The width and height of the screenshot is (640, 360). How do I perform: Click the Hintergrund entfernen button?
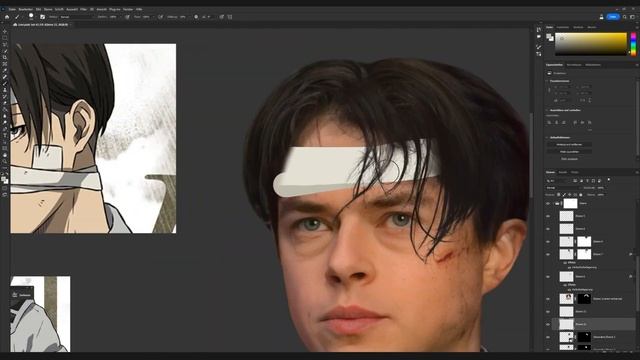coord(569,144)
